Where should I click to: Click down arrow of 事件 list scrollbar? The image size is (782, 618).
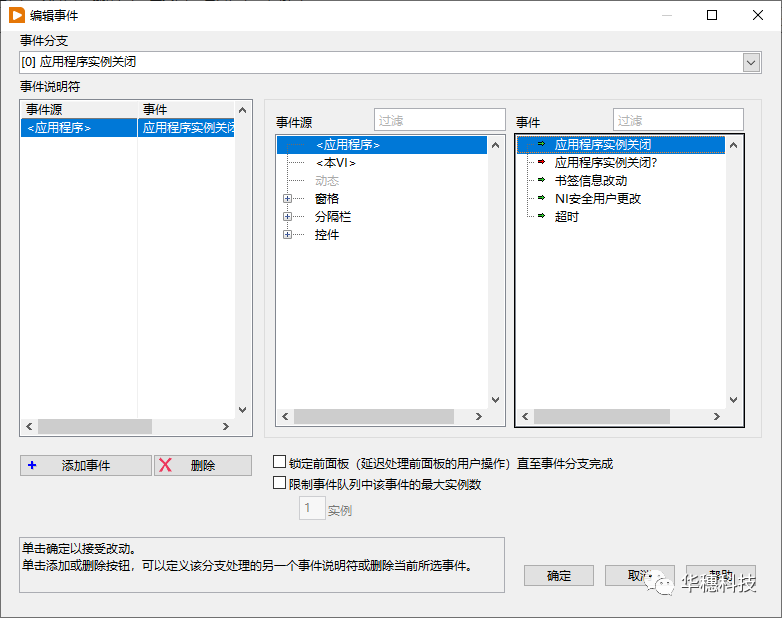[x=734, y=400]
